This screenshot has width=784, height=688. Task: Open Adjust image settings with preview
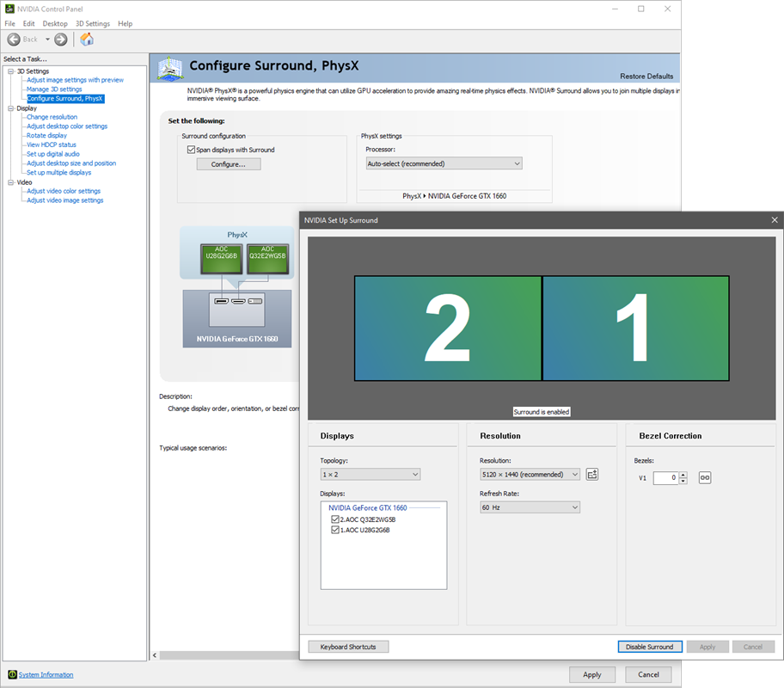click(75, 80)
